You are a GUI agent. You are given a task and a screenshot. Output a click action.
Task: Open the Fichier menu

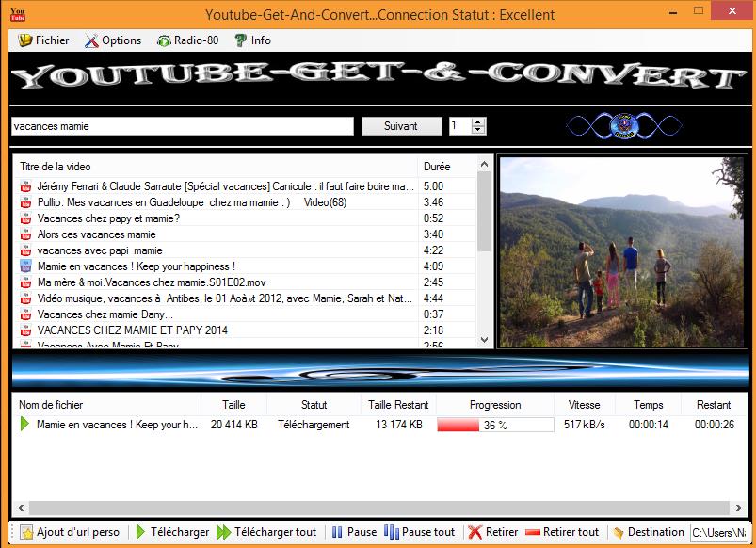pyautogui.click(x=43, y=40)
